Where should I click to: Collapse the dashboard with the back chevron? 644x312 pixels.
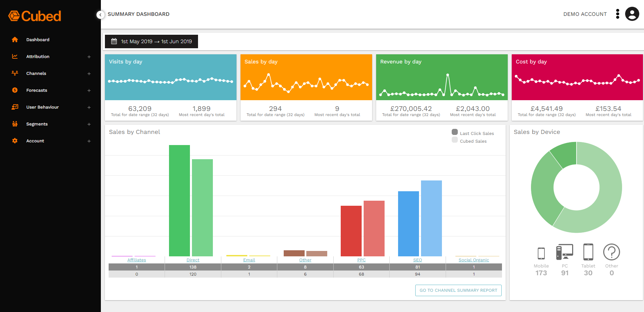click(100, 15)
